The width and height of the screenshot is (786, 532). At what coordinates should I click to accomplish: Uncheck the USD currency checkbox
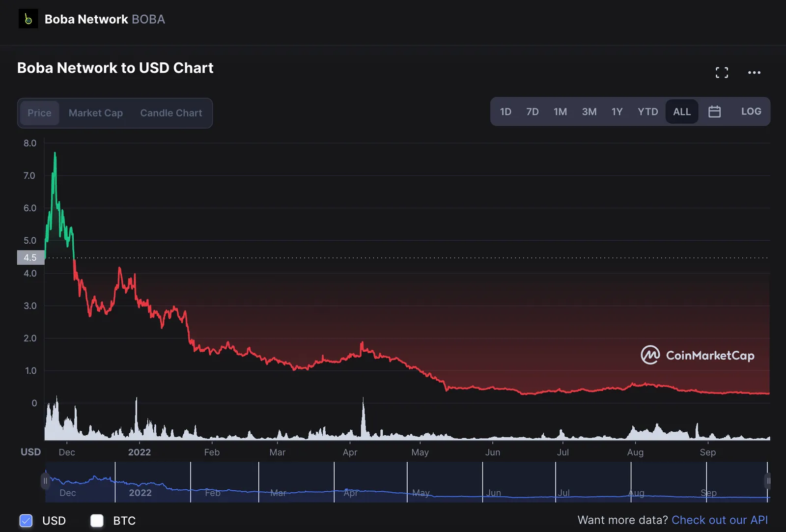click(x=26, y=521)
